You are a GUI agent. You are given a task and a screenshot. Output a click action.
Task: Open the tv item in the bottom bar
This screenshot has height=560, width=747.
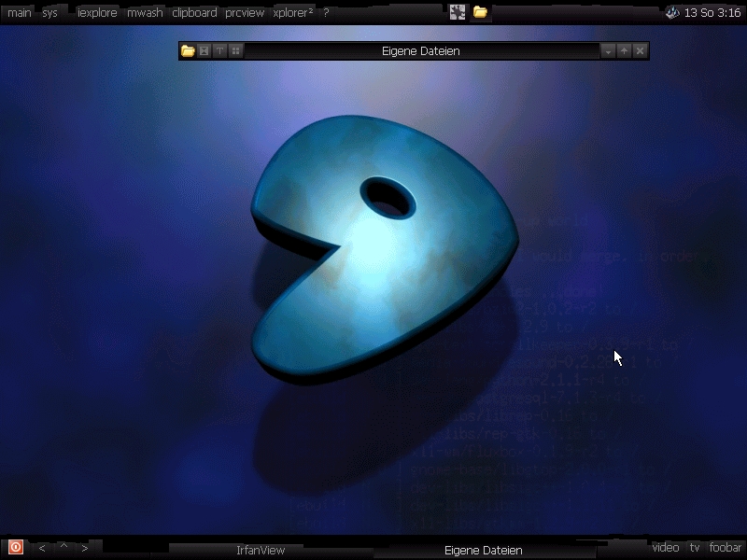[x=695, y=548]
